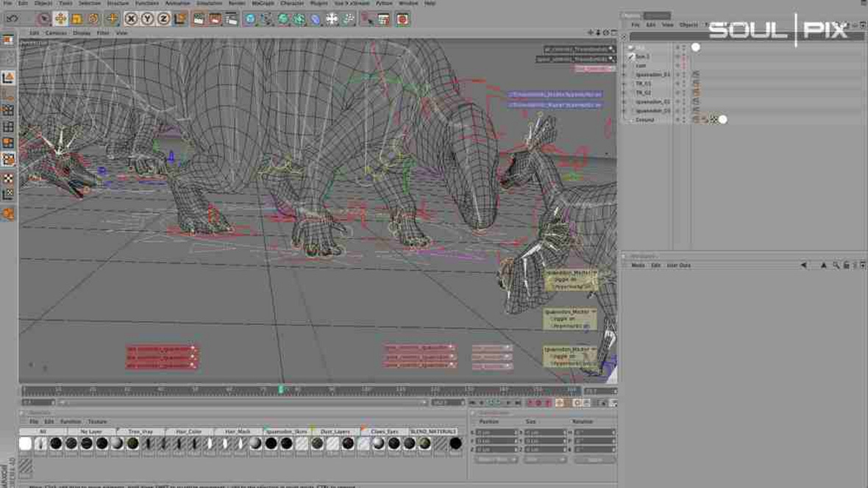The image size is (868, 488).
Task: Toggle Y axis lock
Action: 147,19
